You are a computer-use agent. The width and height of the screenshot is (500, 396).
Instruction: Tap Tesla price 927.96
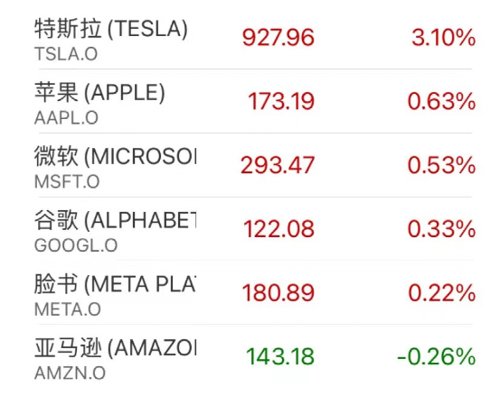coord(278,37)
